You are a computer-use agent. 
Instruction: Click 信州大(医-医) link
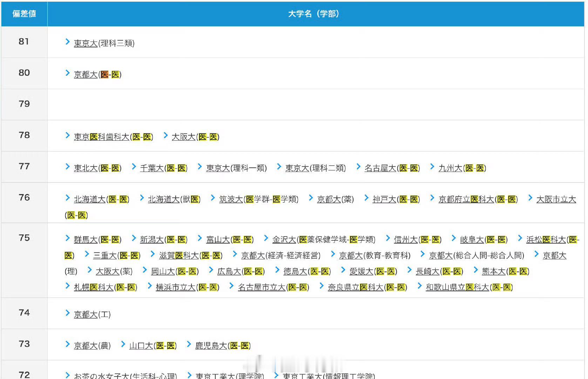(418, 240)
